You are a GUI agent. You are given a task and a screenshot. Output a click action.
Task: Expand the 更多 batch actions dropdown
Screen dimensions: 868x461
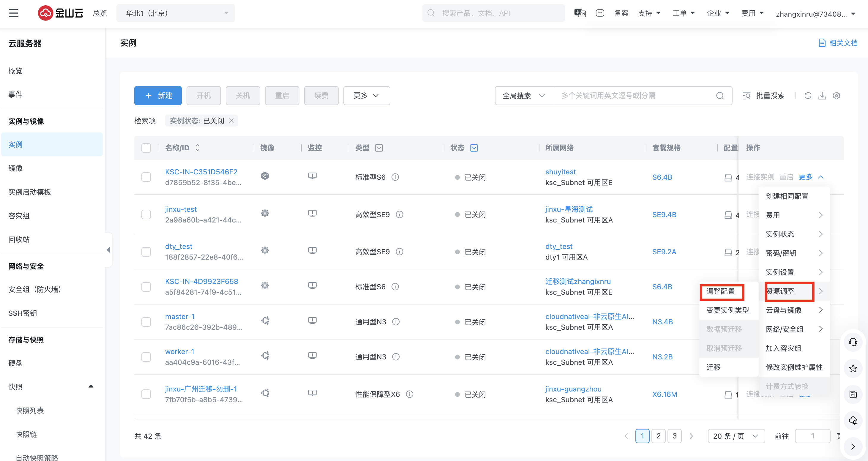(x=366, y=96)
